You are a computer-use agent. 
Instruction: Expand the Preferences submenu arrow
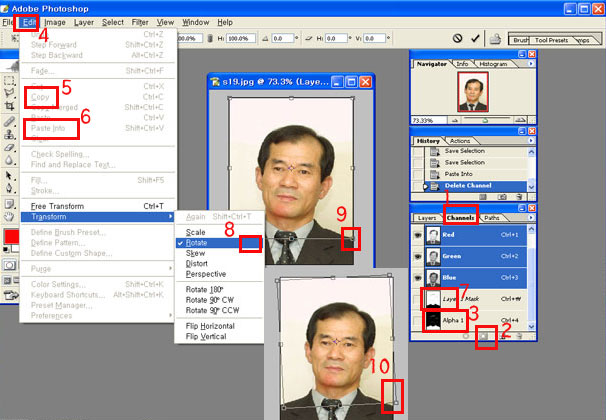coord(170,315)
